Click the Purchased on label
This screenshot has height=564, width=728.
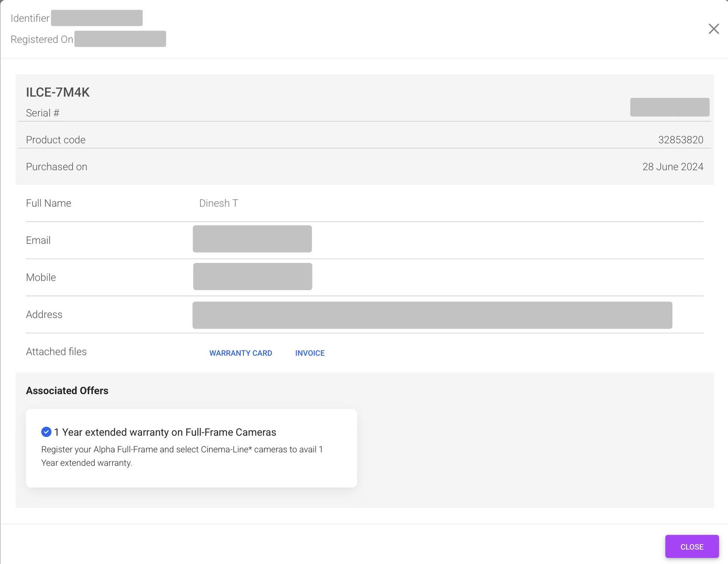[x=56, y=167]
